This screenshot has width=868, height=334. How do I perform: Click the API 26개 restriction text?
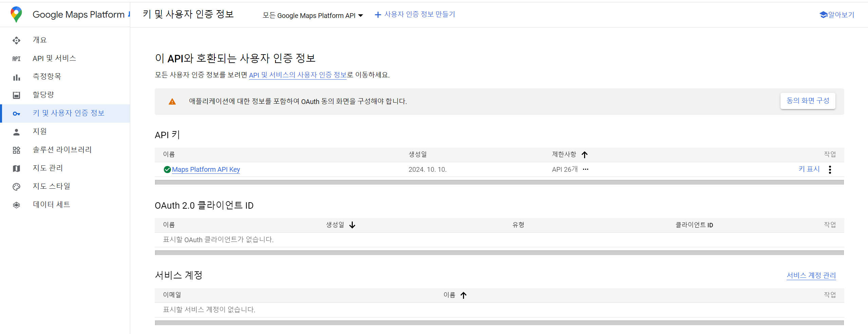(565, 169)
